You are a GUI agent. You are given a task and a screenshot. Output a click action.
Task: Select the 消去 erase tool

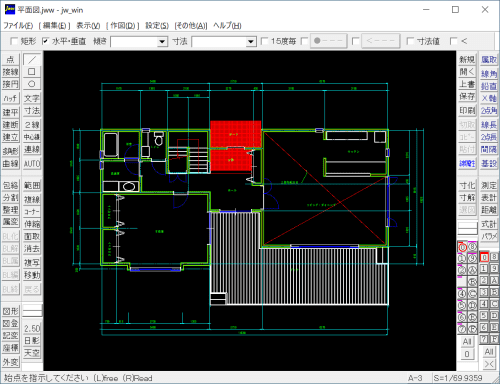(32, 249)
